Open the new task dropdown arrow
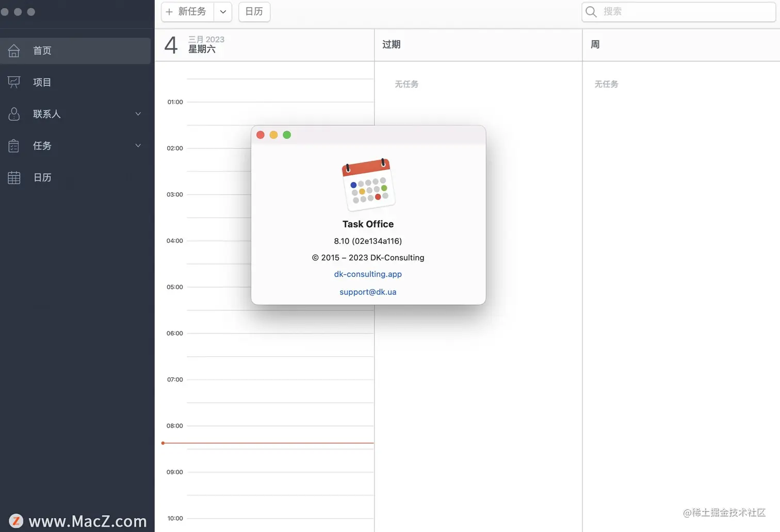 [223, 12]
